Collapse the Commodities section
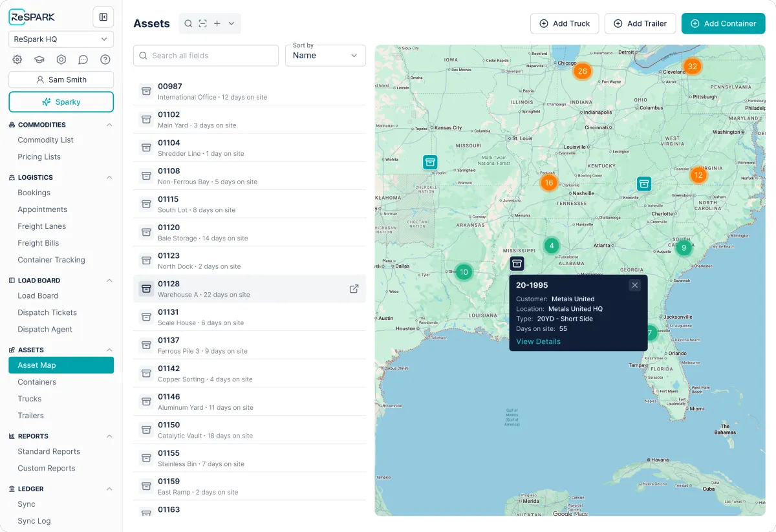 [x=109, y=125]
